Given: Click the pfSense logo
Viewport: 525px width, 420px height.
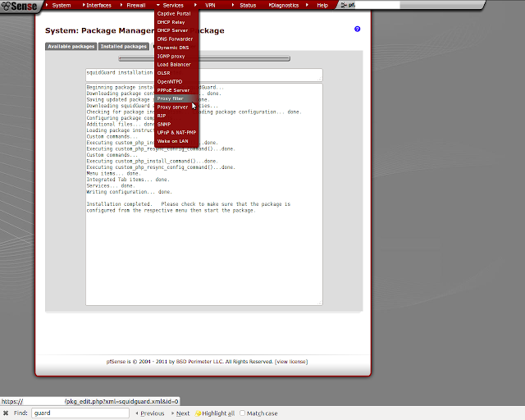Looking at the screenshot, I should (19, 6).
